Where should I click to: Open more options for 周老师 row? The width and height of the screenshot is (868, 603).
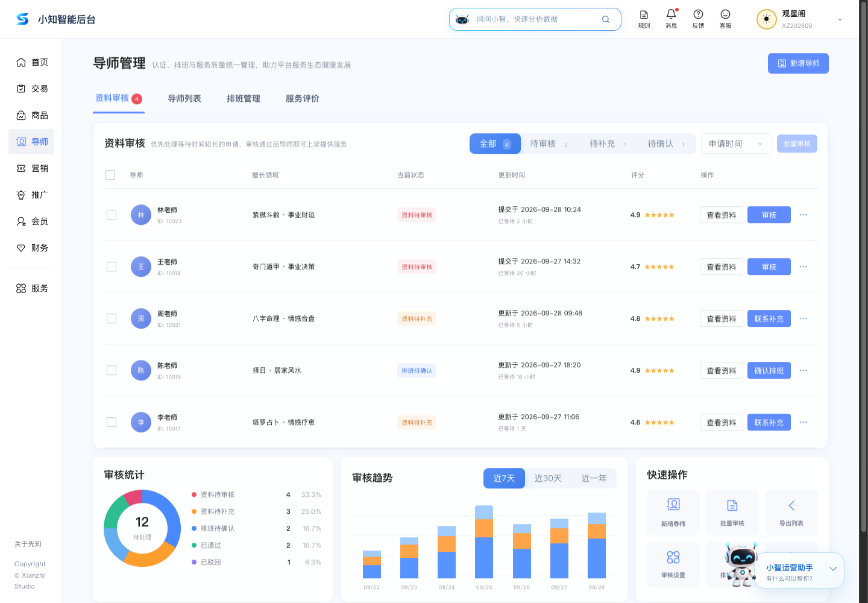tap(803, 318)
